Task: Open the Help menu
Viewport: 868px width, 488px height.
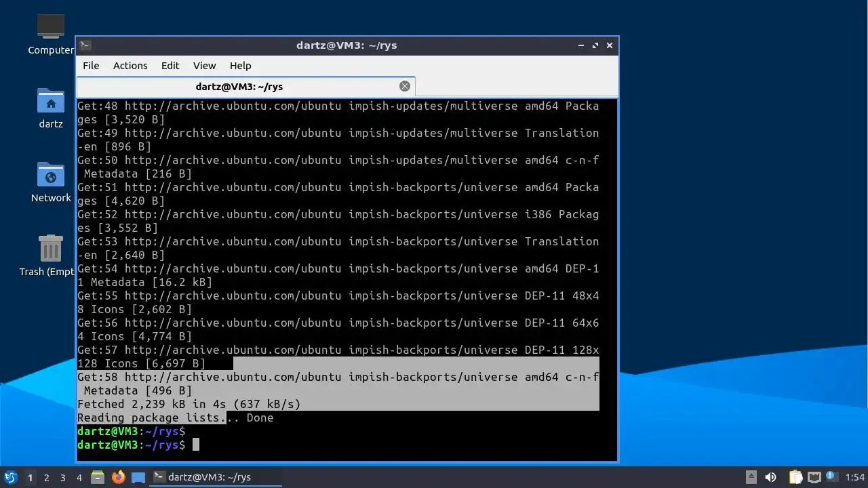Action: click(x=241, y=66)
